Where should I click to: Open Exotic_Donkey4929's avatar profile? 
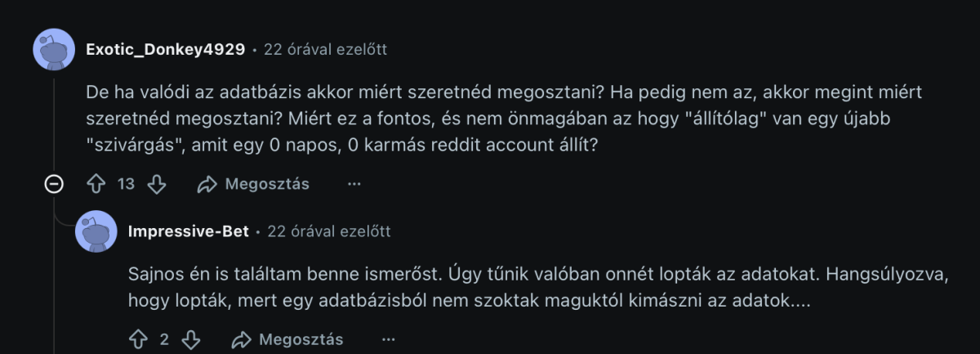point(54,49)
